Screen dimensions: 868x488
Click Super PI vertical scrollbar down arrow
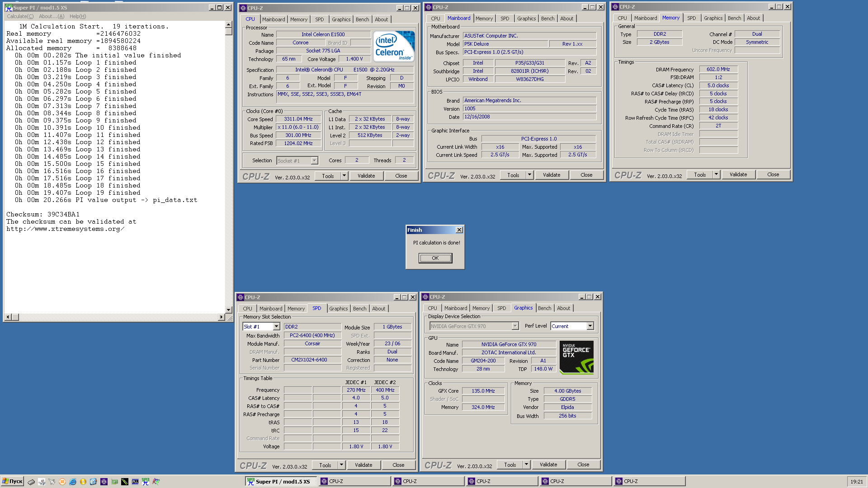(228, 310)
